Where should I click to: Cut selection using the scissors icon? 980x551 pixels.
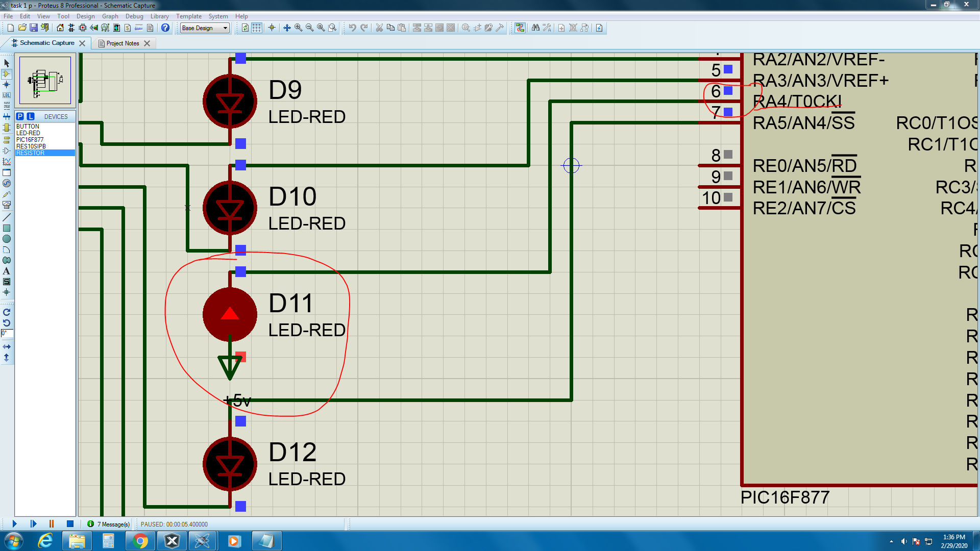pyautogui.click(x=379, y=28)
